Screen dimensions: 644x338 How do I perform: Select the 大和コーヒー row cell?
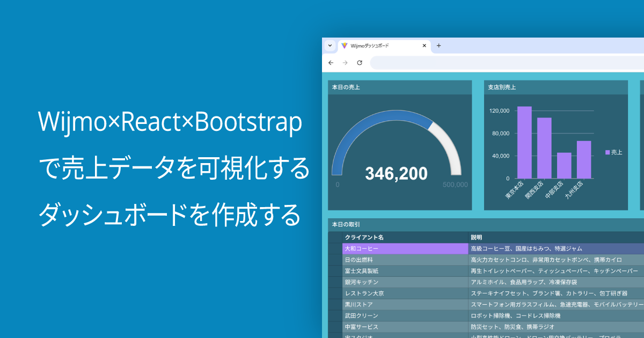[405, 249]
